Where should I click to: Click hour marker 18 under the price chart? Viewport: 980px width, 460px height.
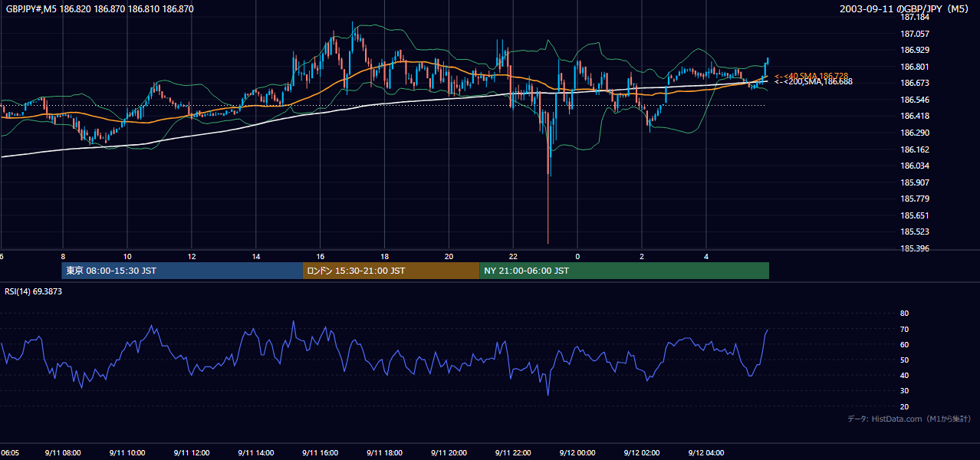(385, 256)
